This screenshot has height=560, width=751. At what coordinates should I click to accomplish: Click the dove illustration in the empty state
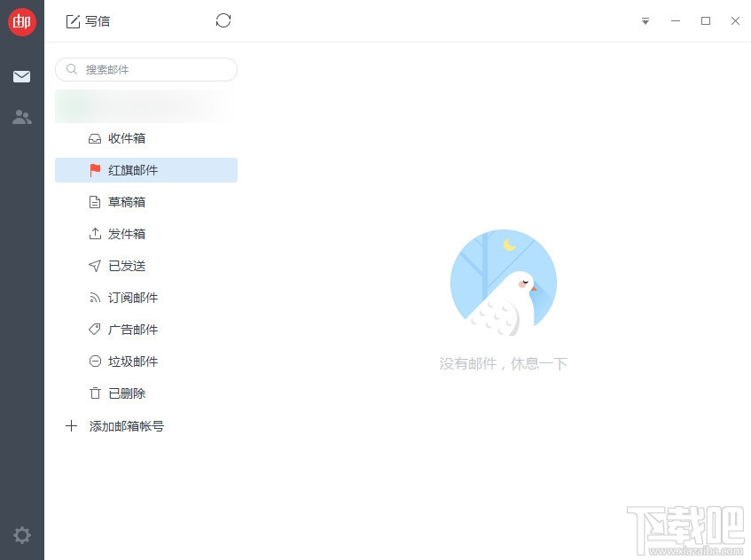coord(504,282)
